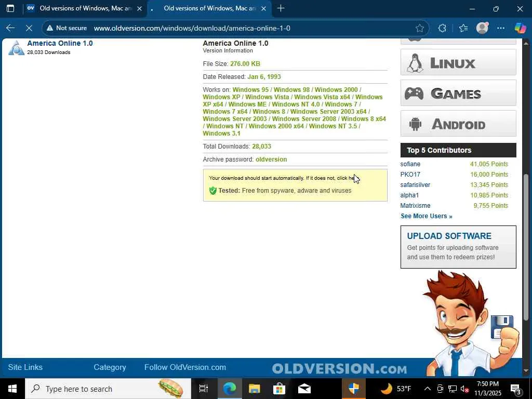Click the Not secure warning indicator
532x399 pixels.
pyautogui.click(x=67, y=28)
